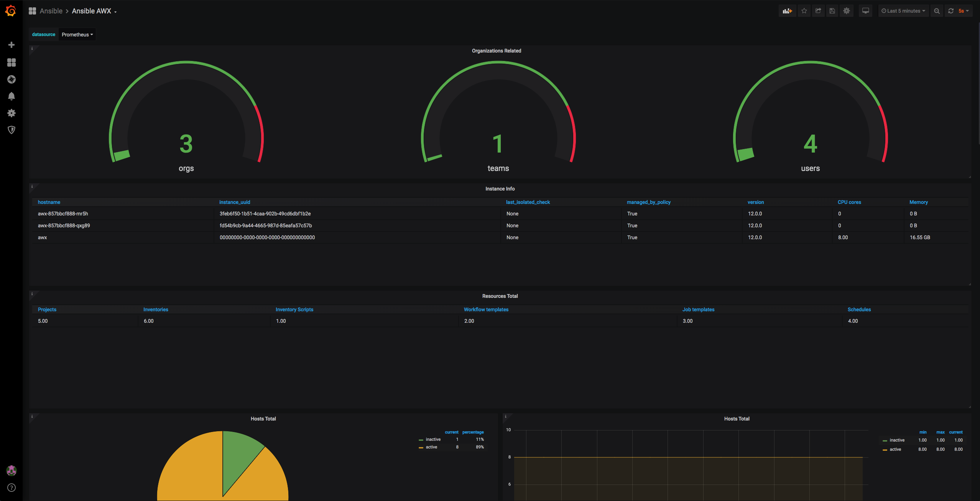Viewport: 980px width, 501px height.
Task: Open Explore compass icon in sidebar
Action: [x=12, y=79]
